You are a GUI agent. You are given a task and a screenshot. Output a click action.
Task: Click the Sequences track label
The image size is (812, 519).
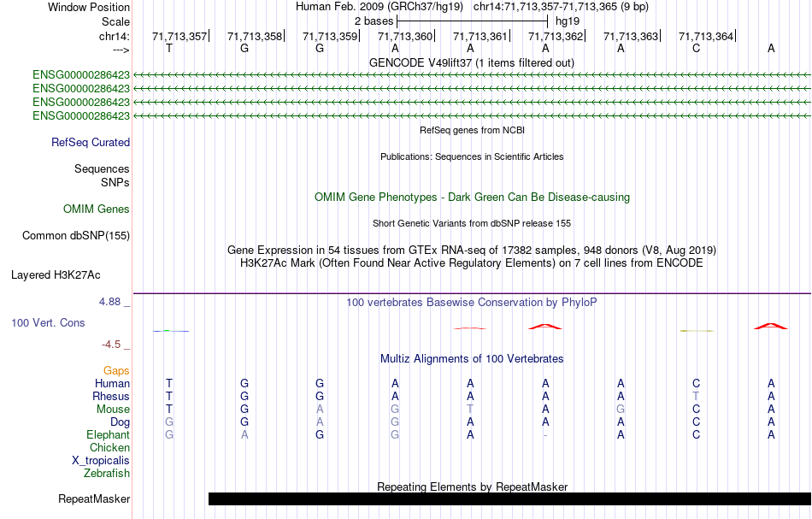[x=102, y=168]
